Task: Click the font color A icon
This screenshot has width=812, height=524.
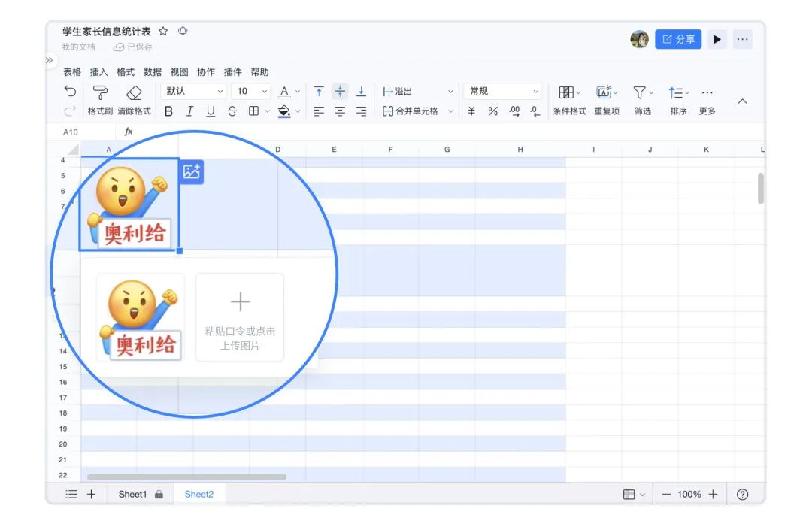Action: pyautogui.click(x=283, y=92)
